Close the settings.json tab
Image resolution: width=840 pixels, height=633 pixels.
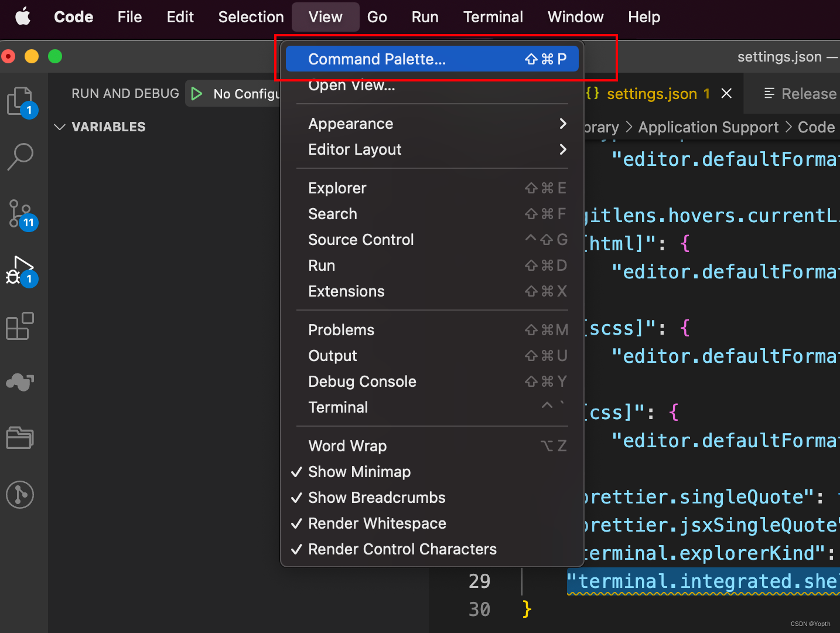726,93
